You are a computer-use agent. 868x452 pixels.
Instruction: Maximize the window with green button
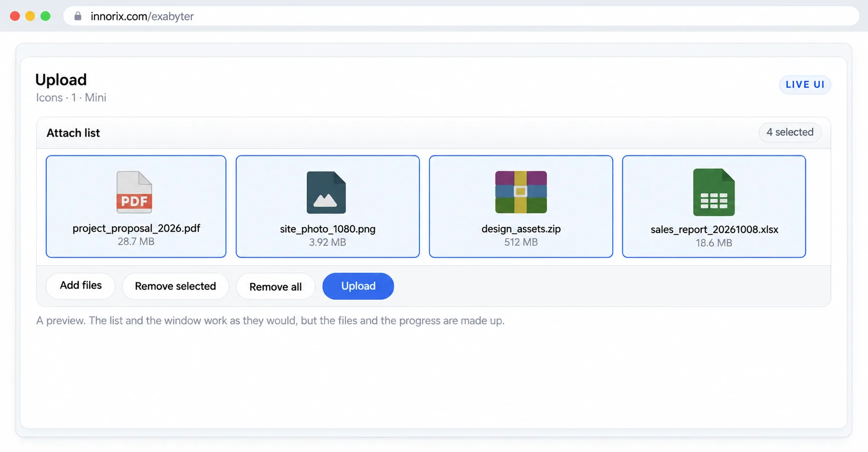click(45, 16)
